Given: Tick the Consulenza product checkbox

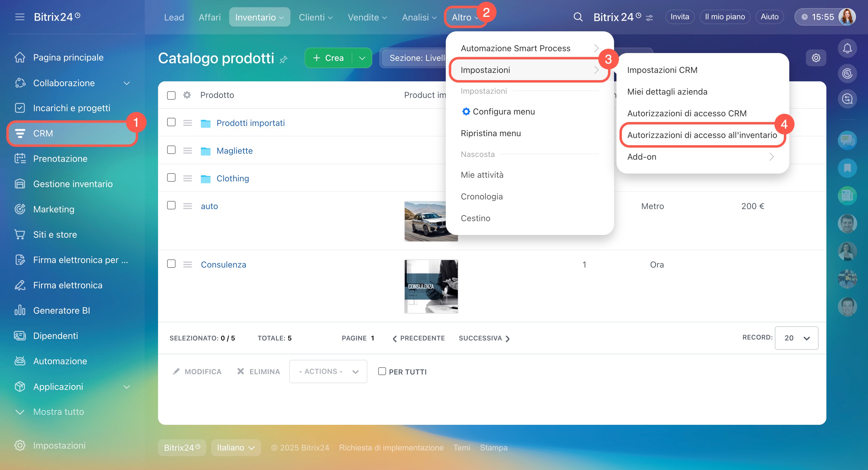Looking at the screenshot, I should click(x=171, y=264).
